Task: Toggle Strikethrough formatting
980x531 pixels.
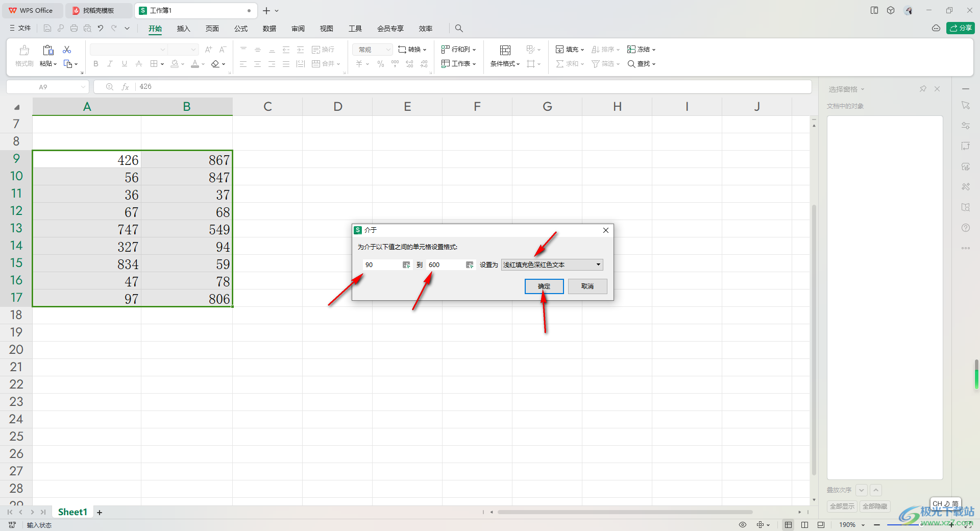Action: (x=139, y=64)
